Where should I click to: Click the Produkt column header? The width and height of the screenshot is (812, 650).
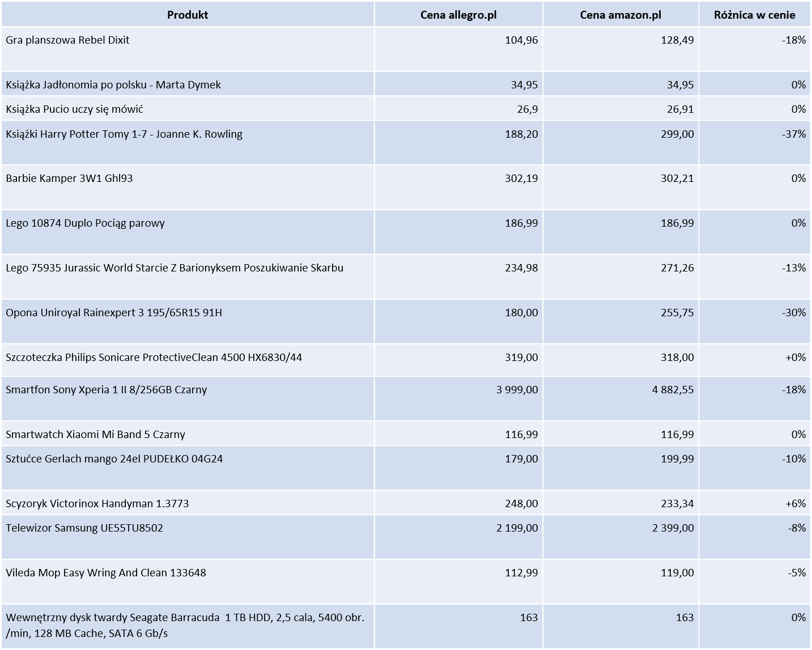click(187, 15)
